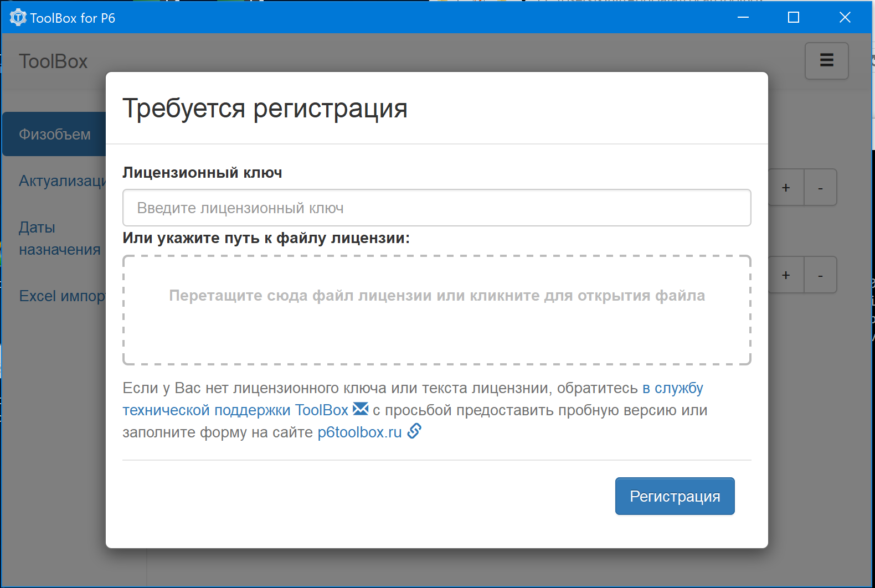This screenshot has height=588, width=875.
Task: Close the ToolBox for P6 window
Action: point(845,17)
